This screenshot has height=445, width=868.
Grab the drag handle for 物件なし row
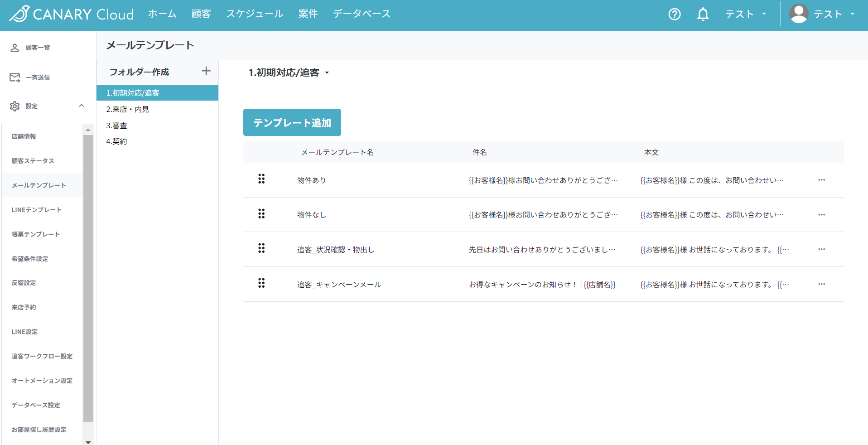pos(261,214)
